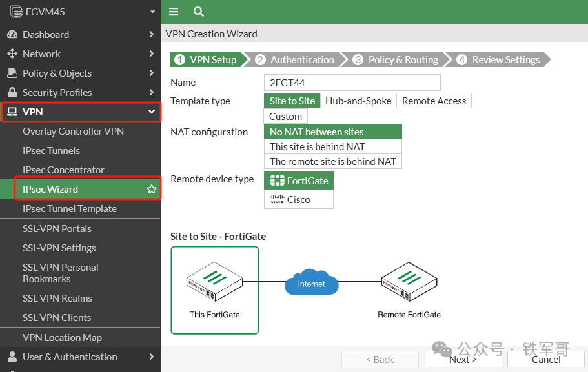Go to Policy & Routing step 3

(x=397, y=59)
